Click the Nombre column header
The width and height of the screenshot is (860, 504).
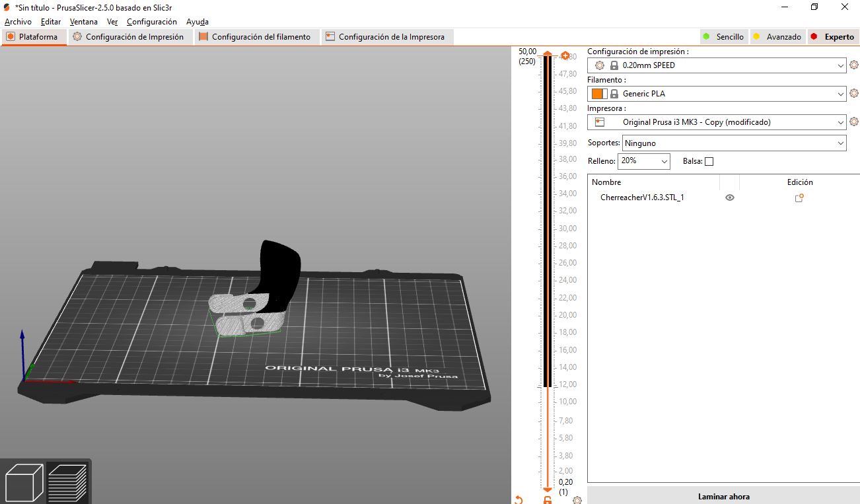pyautogui.click(x=606, y=182)
